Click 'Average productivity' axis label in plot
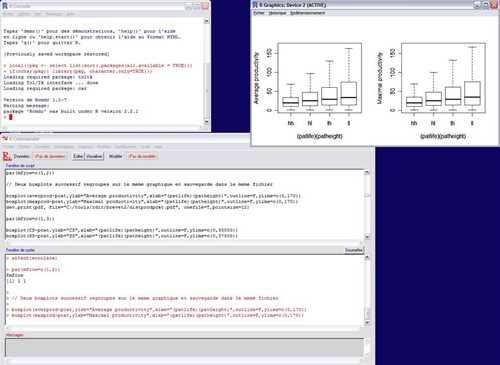500x365 pixels. click(256, 78)
